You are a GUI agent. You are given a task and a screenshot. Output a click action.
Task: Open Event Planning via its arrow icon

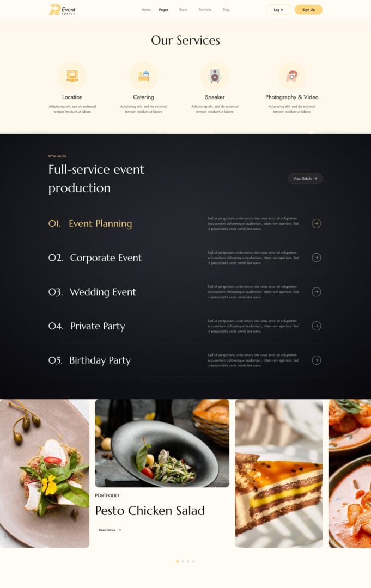[316, 224]
